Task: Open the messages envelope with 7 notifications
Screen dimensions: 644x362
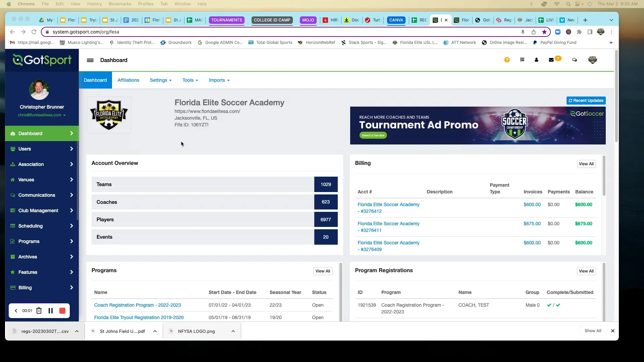Action: coord(551,60)
